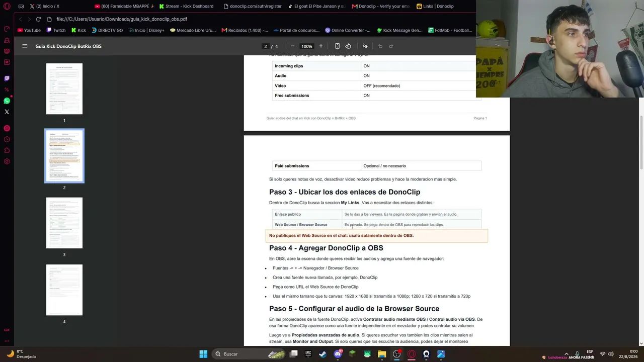Switch to the Formidable MBAPPÉ YouTube tab
Viewport: 644px width, 362px height.
tap(124, 7)
